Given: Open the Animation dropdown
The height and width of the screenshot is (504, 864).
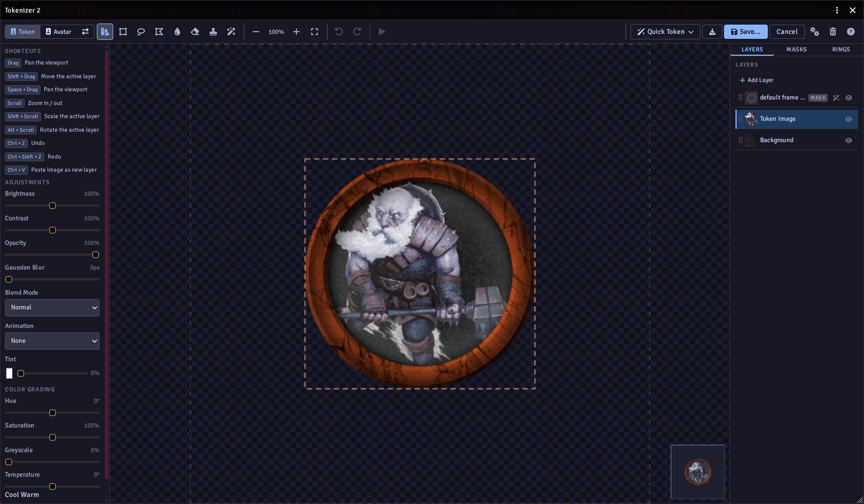Looking at the screenshot, I should pyautogui.click(x=52, y=341).
